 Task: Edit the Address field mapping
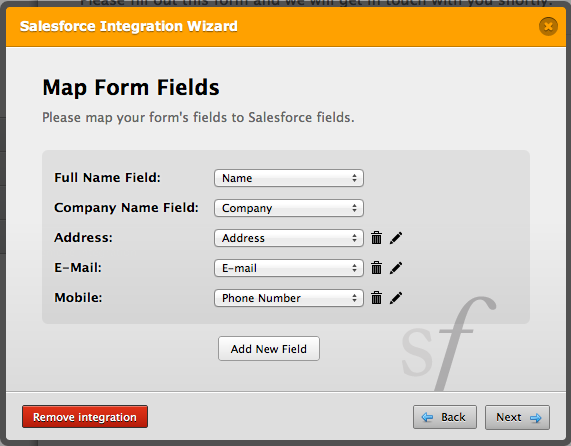click(396, 238)
